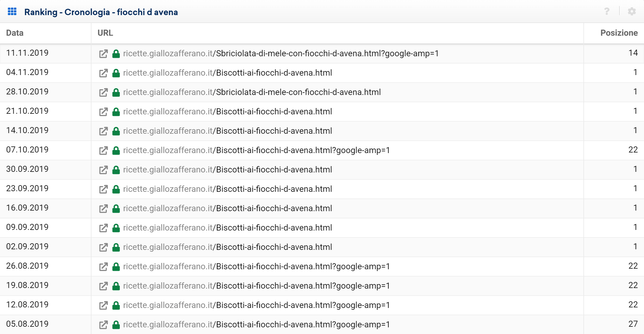The width and height of the screenshot is (644, 334).
Task: Click green HTTPS lock icon in 05.08.2019 row
Action: pyautogui.click(x=116, y=325)
